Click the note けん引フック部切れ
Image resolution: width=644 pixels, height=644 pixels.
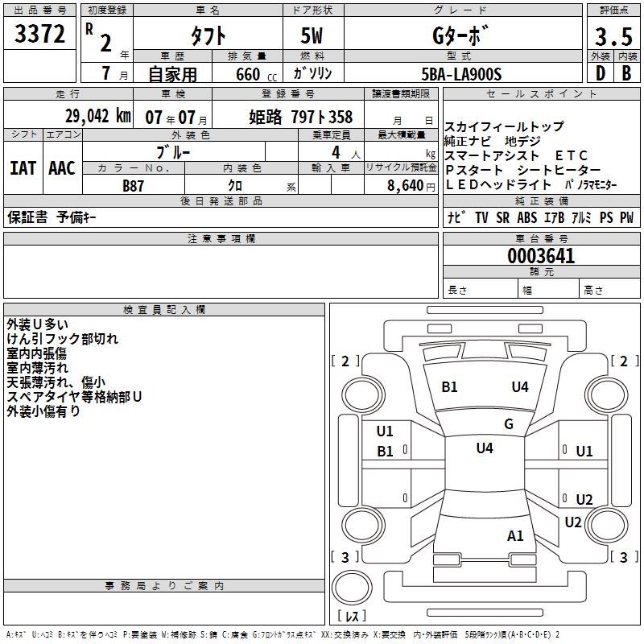point(63,339)
